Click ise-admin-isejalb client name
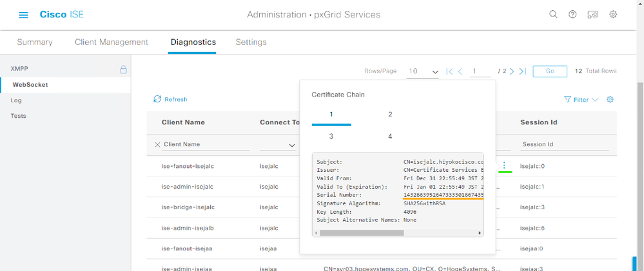Viewport: 644px width, 271px height. click(188, 227)
